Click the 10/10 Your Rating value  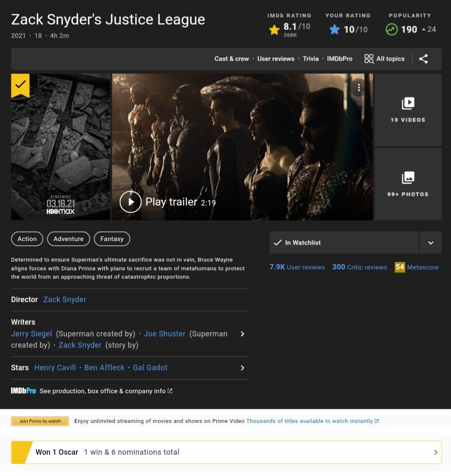356,29
